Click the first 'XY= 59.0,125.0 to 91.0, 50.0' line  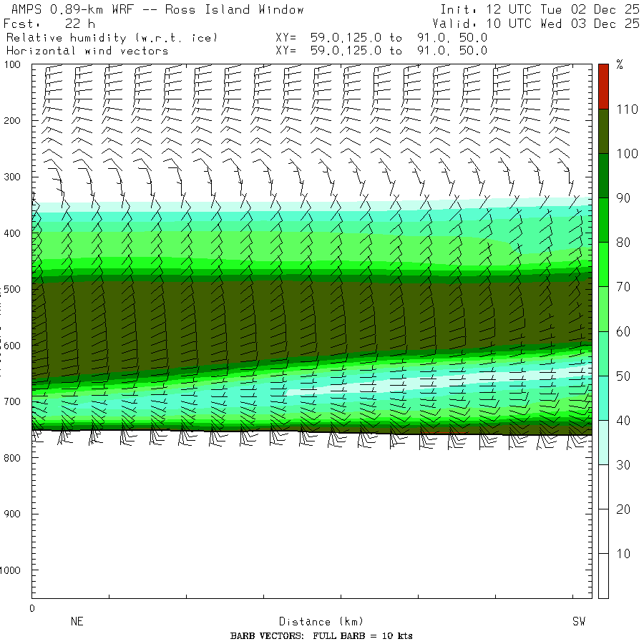[x=381, y=38]
